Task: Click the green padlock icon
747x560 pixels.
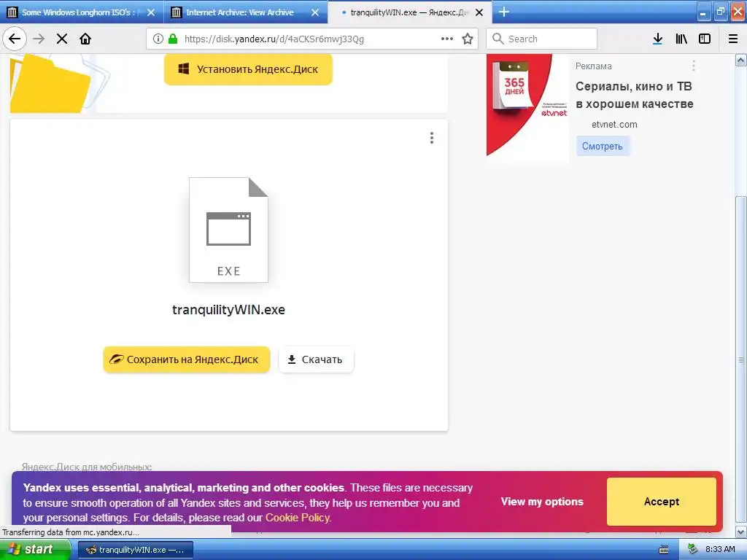Action: coord(173,39)
